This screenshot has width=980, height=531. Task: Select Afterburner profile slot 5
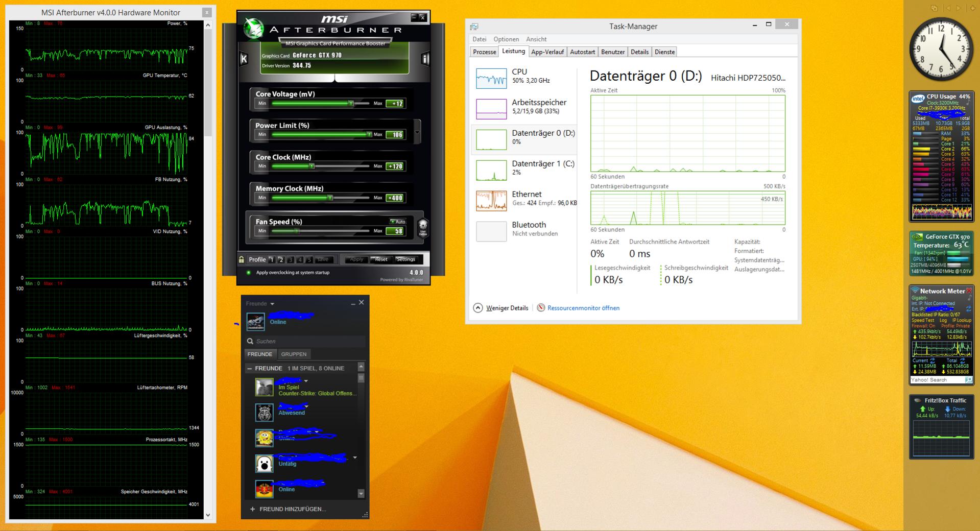coord(309,259)
